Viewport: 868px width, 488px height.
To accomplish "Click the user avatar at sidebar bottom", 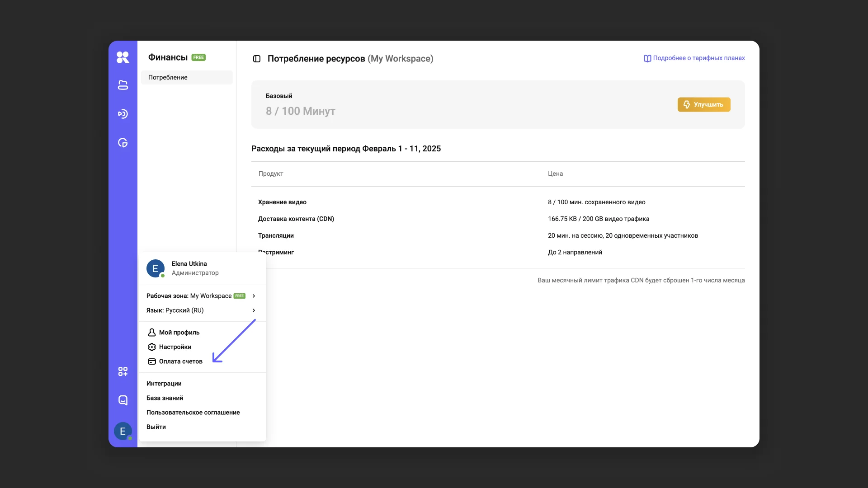I will point(123,431).
